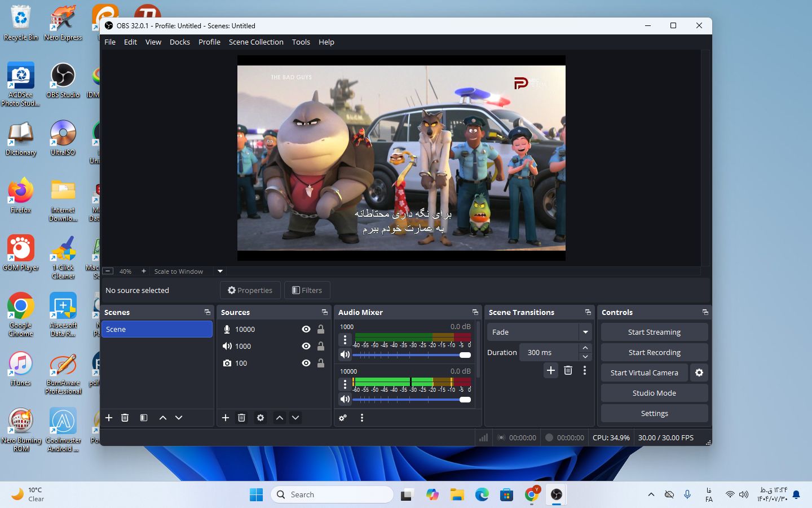
Task: Click Start Recording
Action: point(654,352)
